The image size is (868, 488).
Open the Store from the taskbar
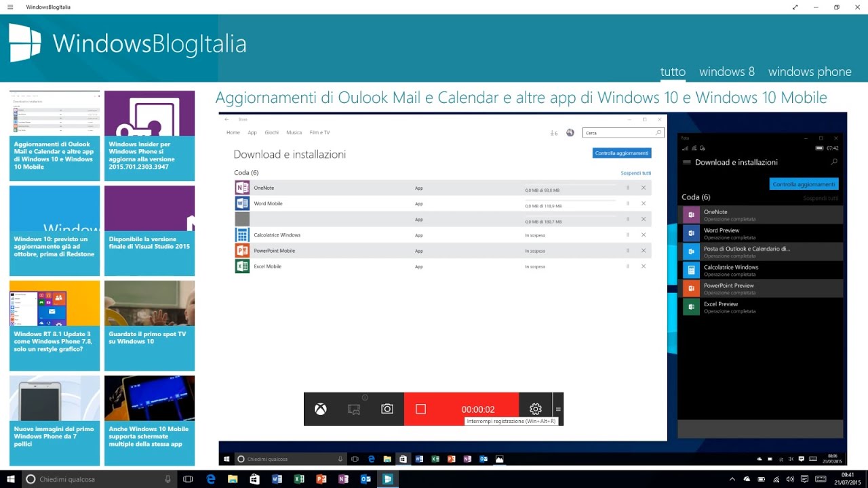click(x=254, y=479)
